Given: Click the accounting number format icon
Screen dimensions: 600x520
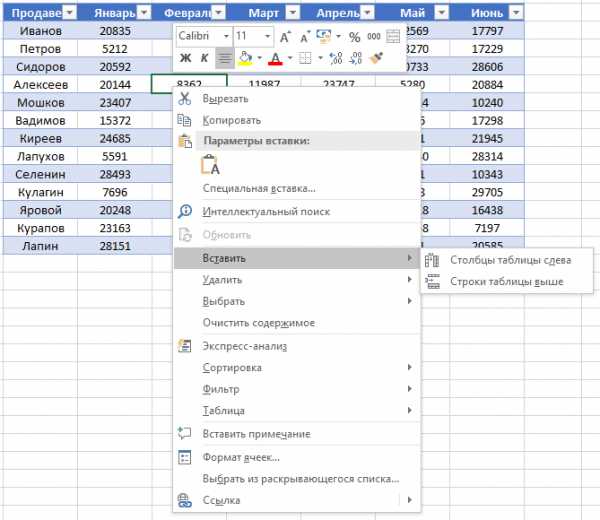Looking at the screenshot, I should 324,36.
